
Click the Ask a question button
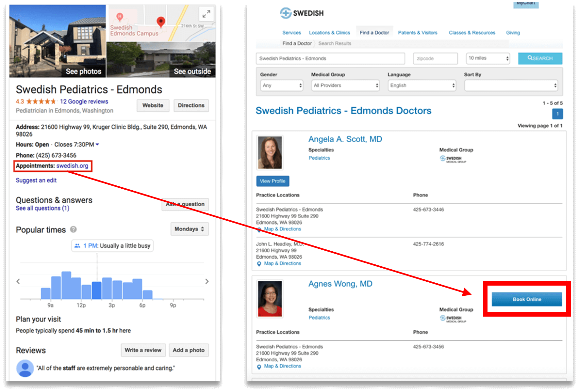point(185,204)
